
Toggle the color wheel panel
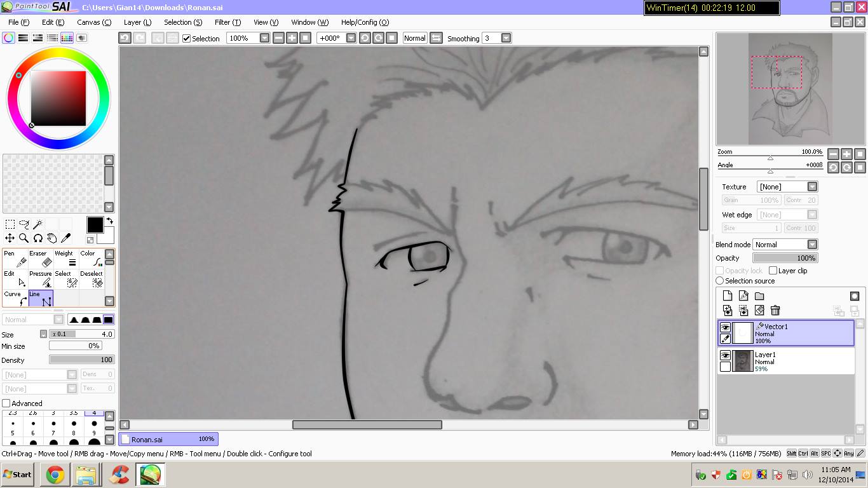coord(8,38)
